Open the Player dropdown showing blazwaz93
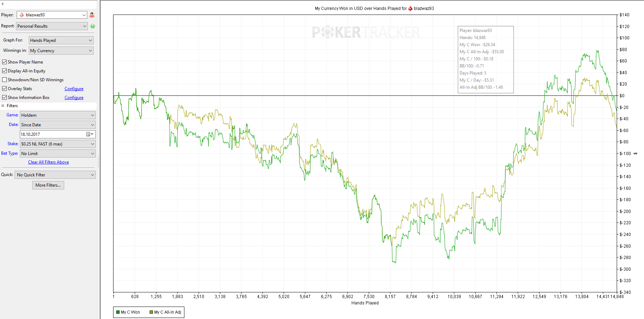Image resolution: width=644 pixels, height=319 pixels. (x=52, y=15)
